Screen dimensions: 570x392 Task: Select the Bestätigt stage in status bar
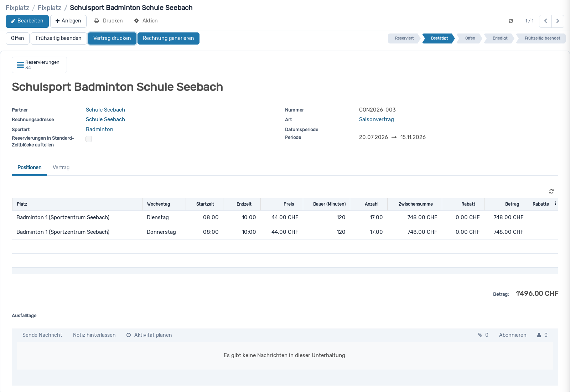pos(439,38)
